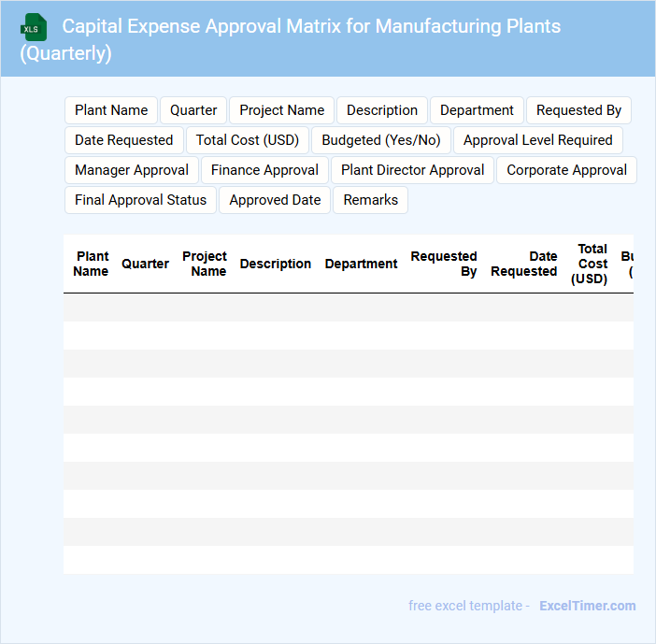
Task: Click the Total Cost (USD) tag
Action: (248, 140)
